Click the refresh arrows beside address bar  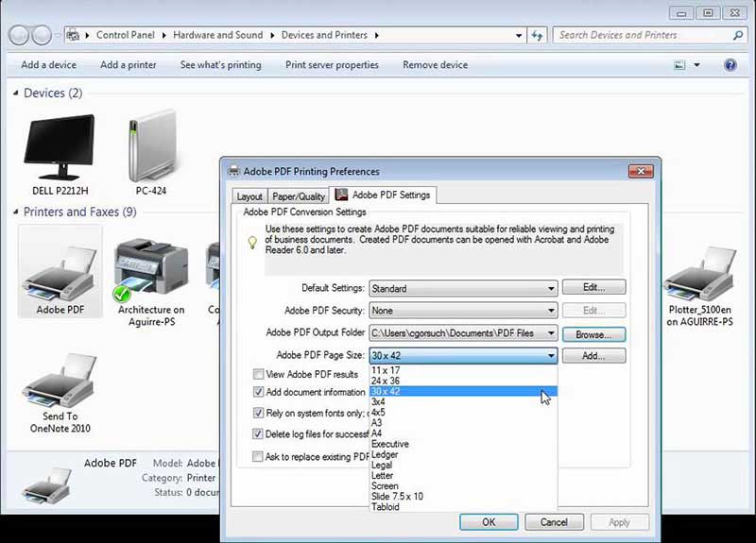537,35
